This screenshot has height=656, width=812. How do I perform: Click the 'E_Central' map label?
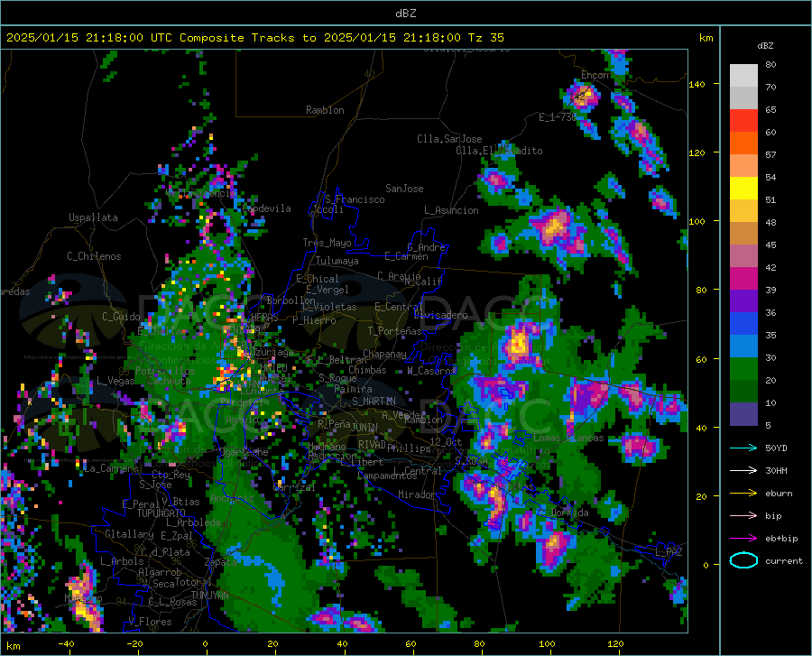click(400, 307)
